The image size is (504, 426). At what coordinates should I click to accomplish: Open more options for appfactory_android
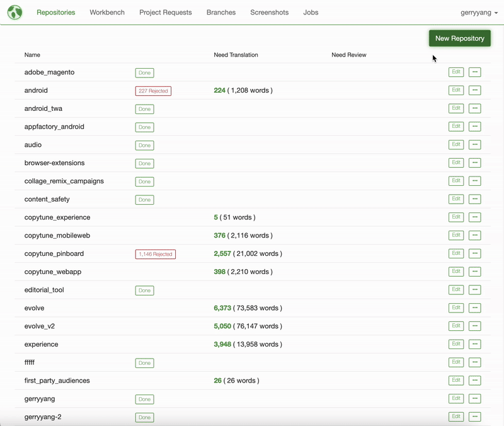pos(475,127)
